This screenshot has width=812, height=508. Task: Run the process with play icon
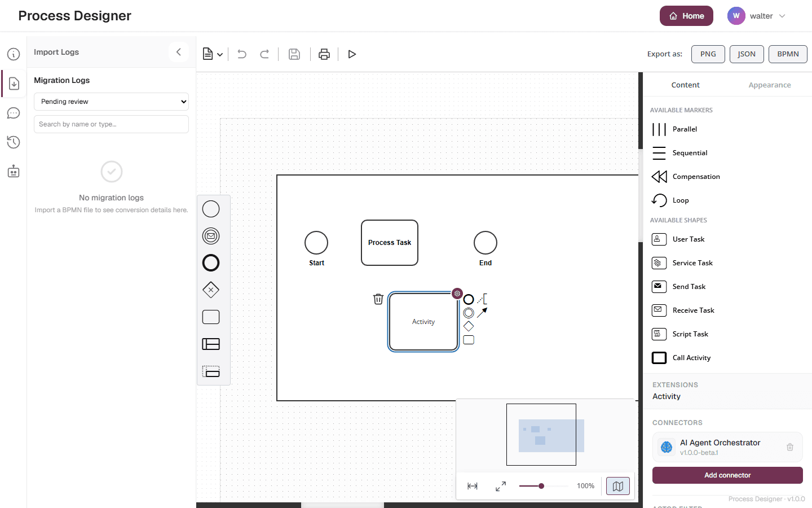click(x=352, y=54)
